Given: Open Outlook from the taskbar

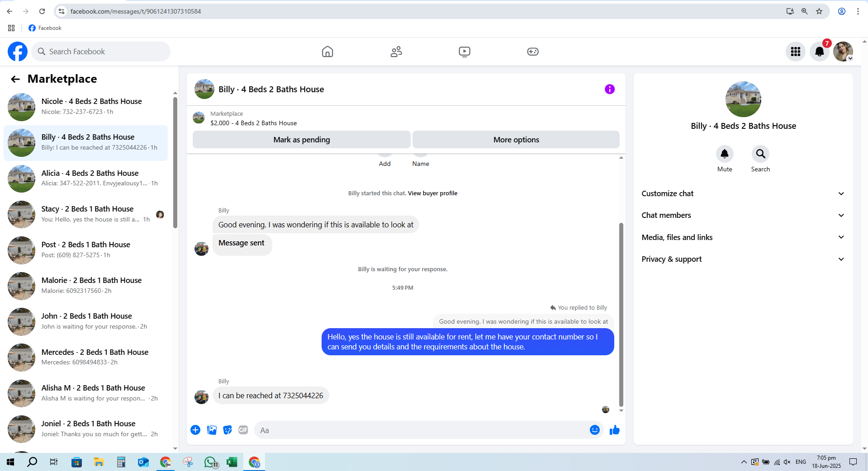Looking at the screenshot, I should pos(143,462).
